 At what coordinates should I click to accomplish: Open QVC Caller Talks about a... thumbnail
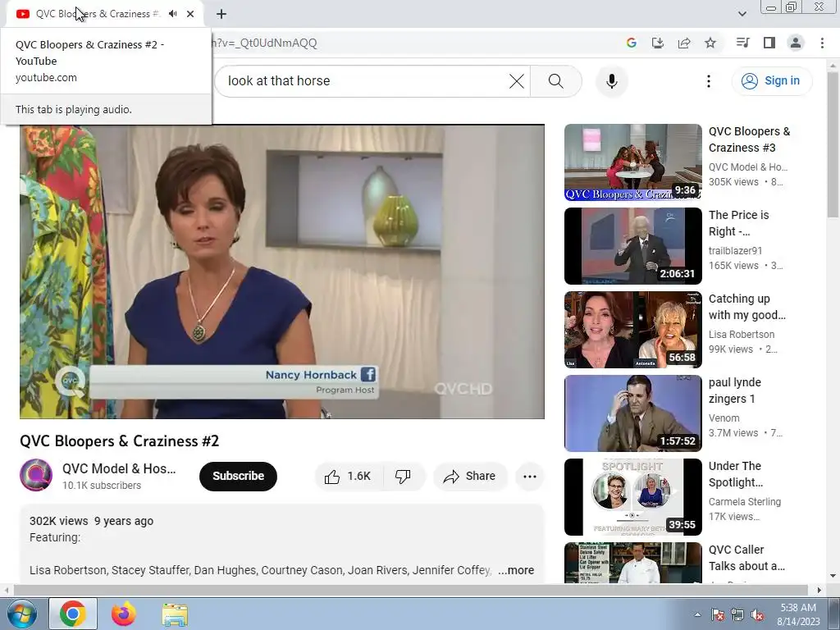pyautogui.click(x=632, y=563)
